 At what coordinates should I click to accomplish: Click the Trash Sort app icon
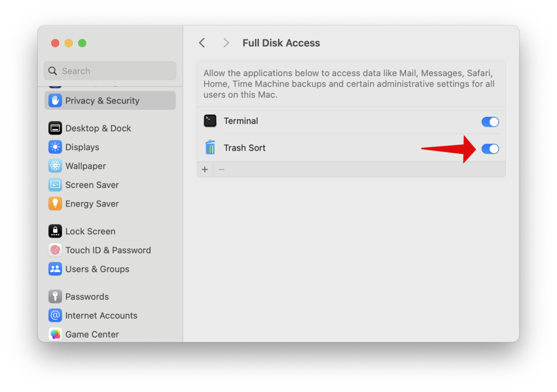[210, 147]
